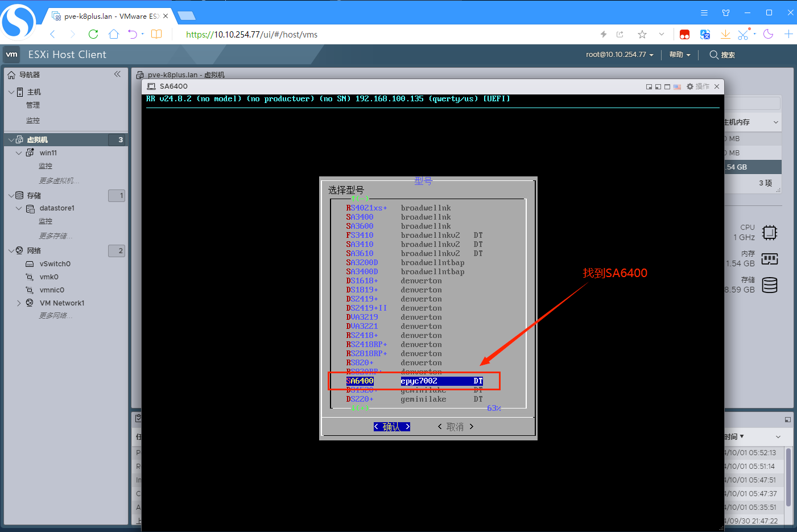Viewport: 797px width, 532px height.
Task: Collapse the datastore1 tree node
Action: pyautogui.click(x=19, y=208)
